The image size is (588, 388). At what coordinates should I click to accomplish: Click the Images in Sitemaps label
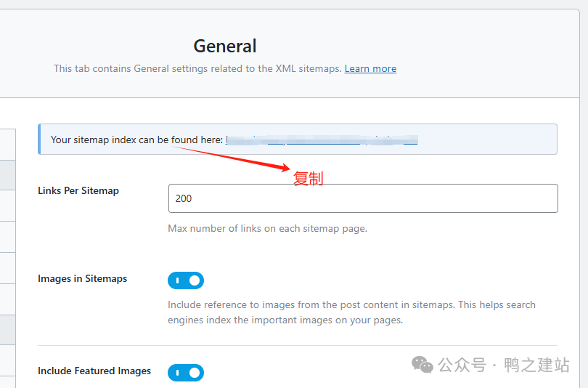click(x=82, y=279)
